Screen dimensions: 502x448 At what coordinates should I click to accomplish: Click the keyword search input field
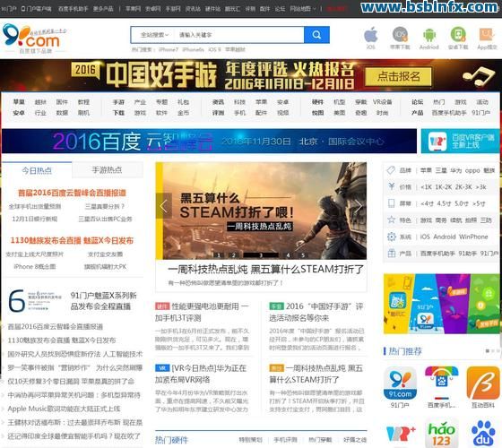pos(238,35)
